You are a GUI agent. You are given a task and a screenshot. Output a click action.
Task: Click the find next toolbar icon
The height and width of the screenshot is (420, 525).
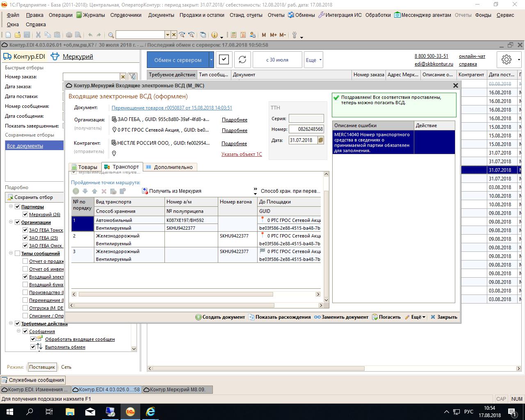[x=182, y=35]
